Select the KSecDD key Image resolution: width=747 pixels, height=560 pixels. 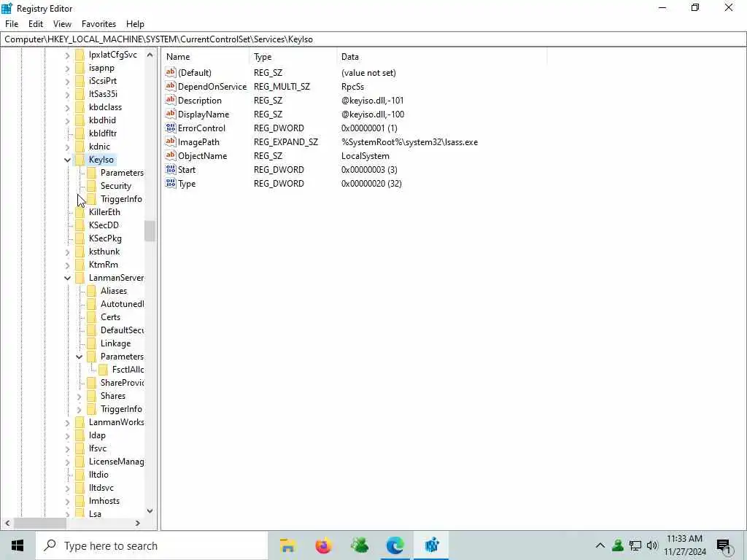[104, 225]
